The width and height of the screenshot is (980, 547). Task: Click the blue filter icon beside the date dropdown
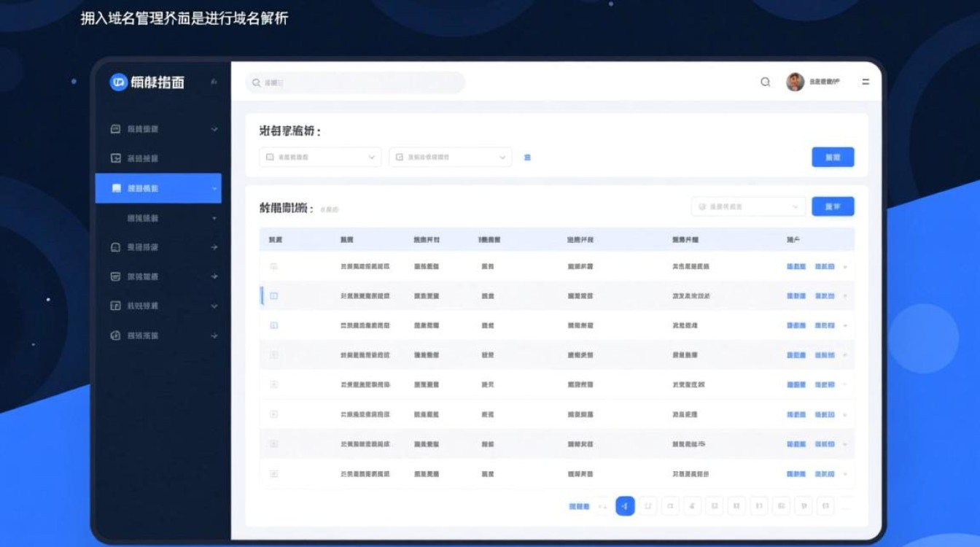[x=528, y=157]
